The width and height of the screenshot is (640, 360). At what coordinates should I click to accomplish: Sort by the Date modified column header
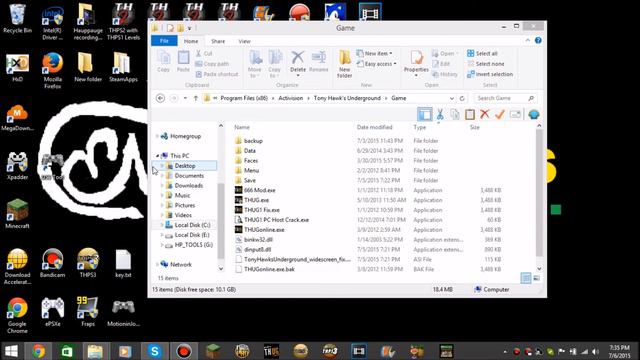374,127
